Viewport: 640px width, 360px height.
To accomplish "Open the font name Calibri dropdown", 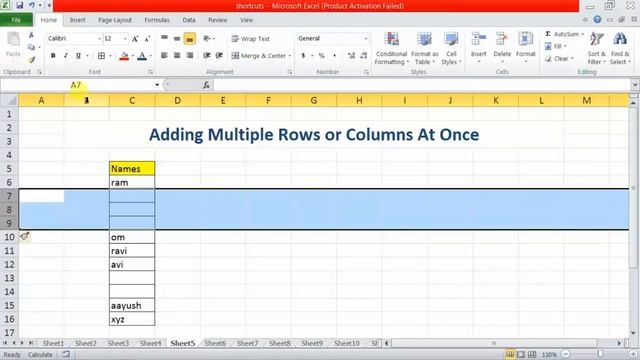I will tap(99, 39).
